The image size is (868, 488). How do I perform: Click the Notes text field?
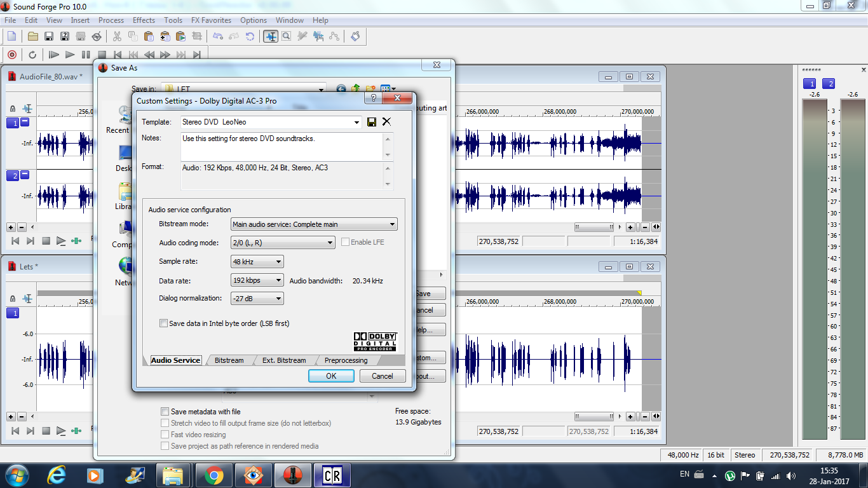coord(283,147)
